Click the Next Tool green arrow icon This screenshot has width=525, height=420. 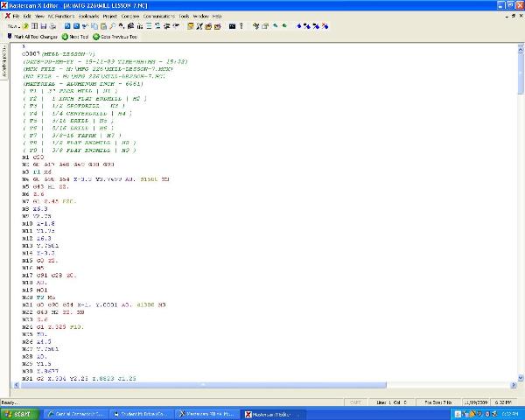(x=66, y=37)
